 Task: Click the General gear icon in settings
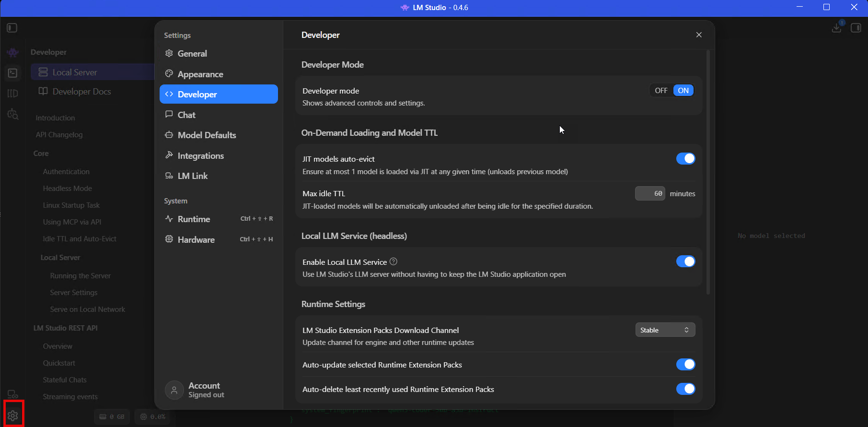(x=169, y=53)
